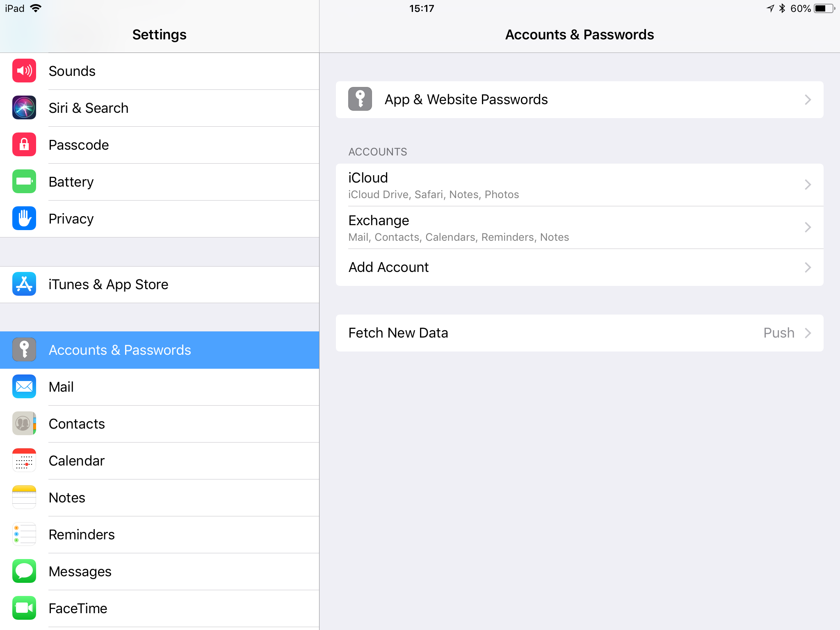The height and width of the screenshot is (630, 840).
Task: Tap the key icon beside App & Website Passwords
Action: (x=360, y=99)
